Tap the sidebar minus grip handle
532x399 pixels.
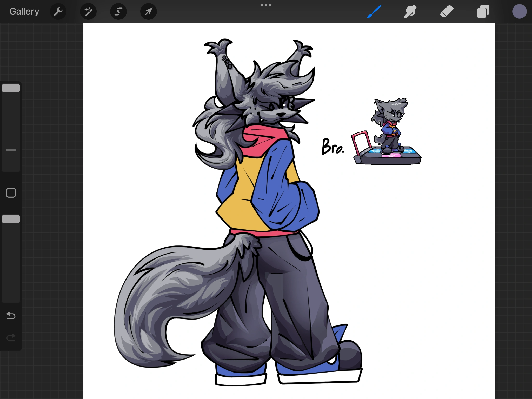(x=11, y=150)
